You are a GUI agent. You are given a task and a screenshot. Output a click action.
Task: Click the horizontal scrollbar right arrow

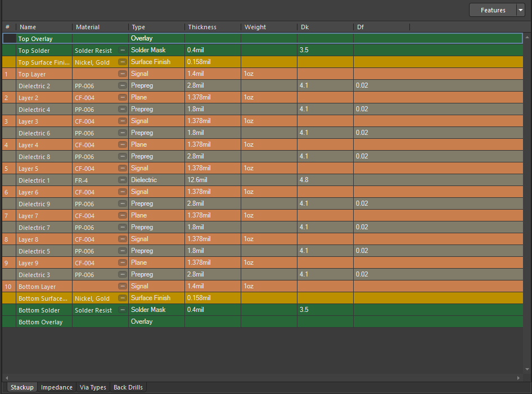click(x=518, y=378)
